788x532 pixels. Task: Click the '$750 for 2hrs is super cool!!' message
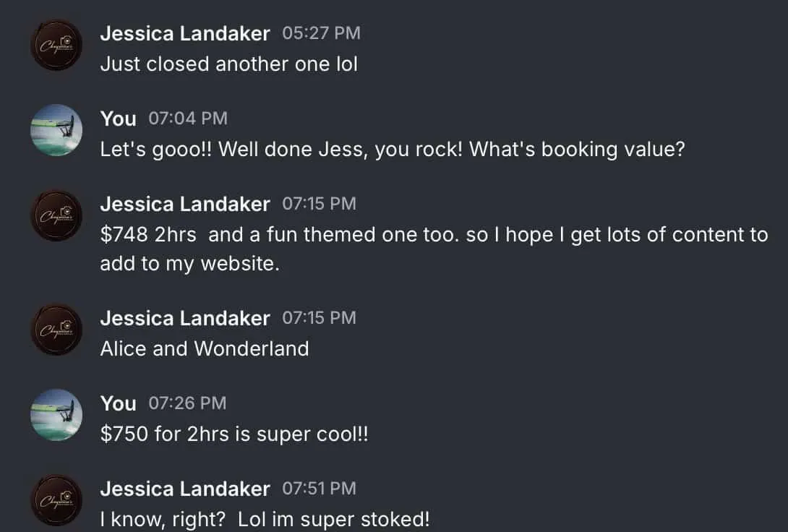(234, 434)
